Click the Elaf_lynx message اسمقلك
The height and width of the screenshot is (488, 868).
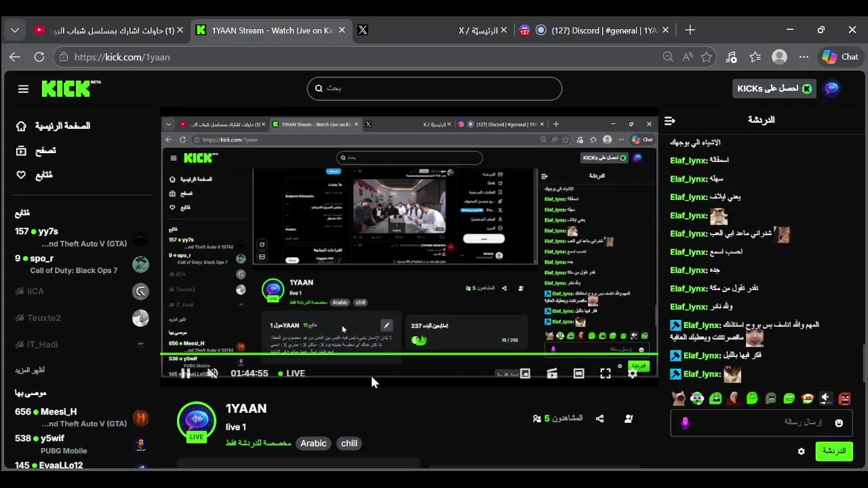(699, 161)
